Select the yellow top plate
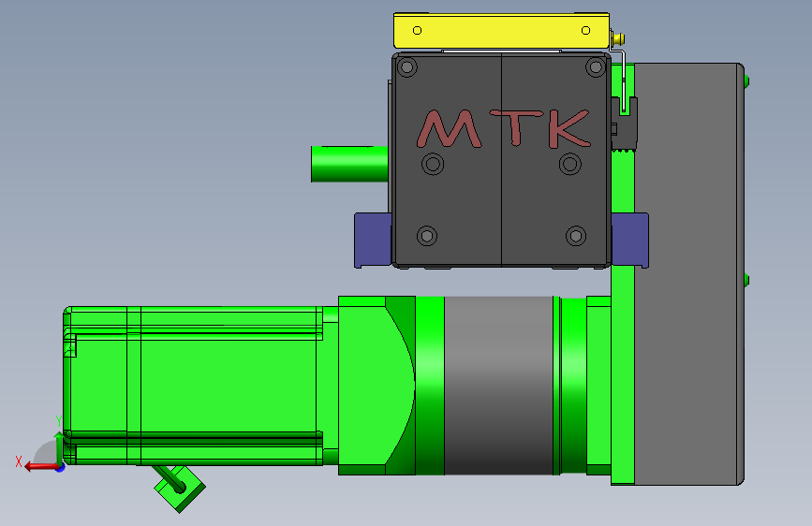Image resolution: width=812 pixels, height=526 pixels. tap(501, 31)
